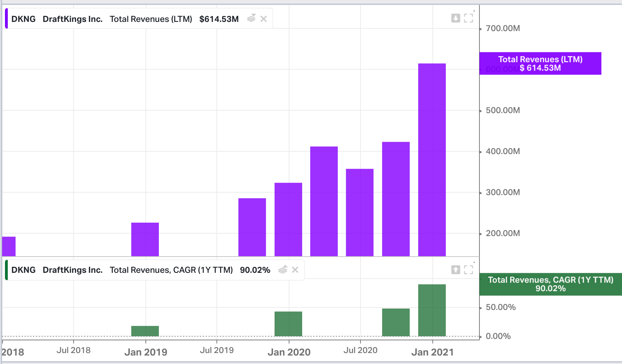The width and height of the screenshot is (622, 364).
Task: Remove the Total Revenues CAGR series
Action: pos(295,270)
